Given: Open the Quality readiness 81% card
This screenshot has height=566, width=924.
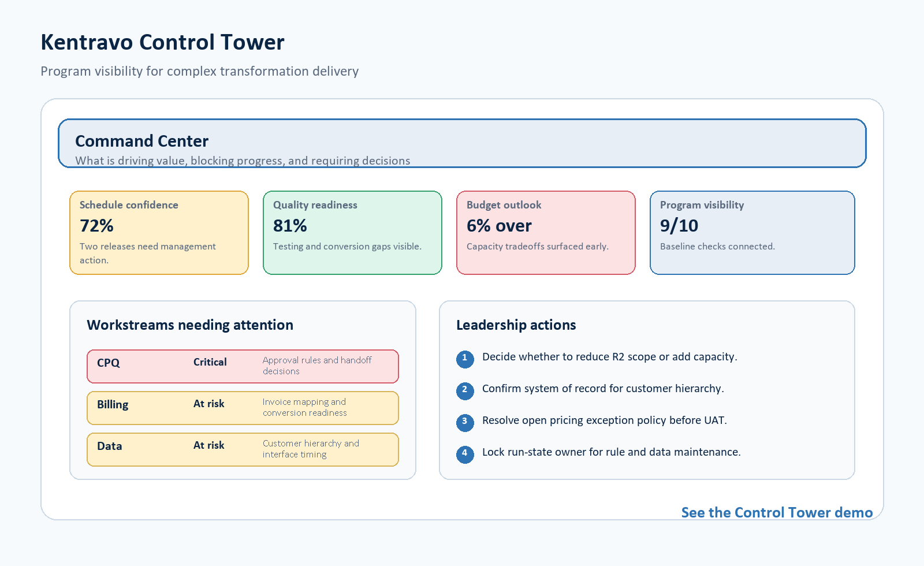Looking at the screenshot, I should click(x=352, y=233).
